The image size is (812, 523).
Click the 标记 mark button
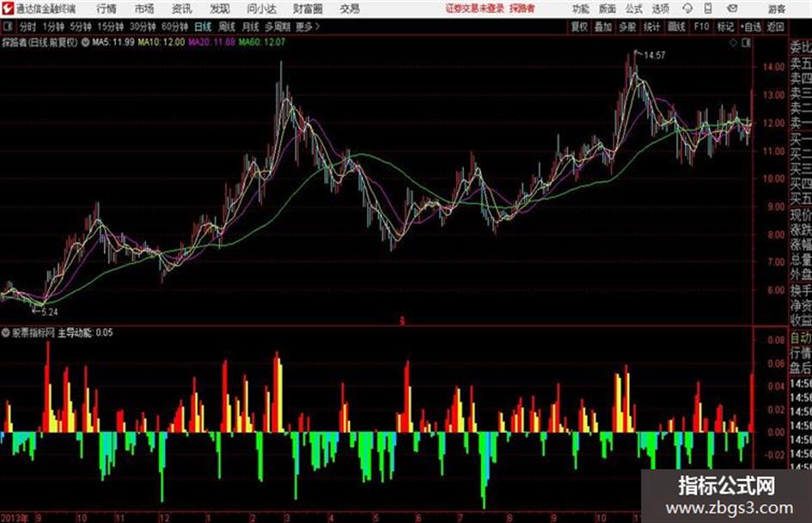click(x=725, y=27)
